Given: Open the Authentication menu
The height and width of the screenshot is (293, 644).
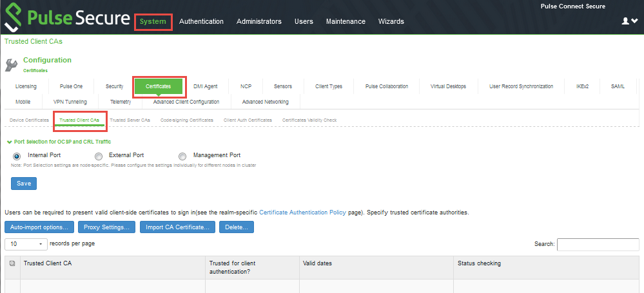Looking at the screenshot, I should click(201, 21).
